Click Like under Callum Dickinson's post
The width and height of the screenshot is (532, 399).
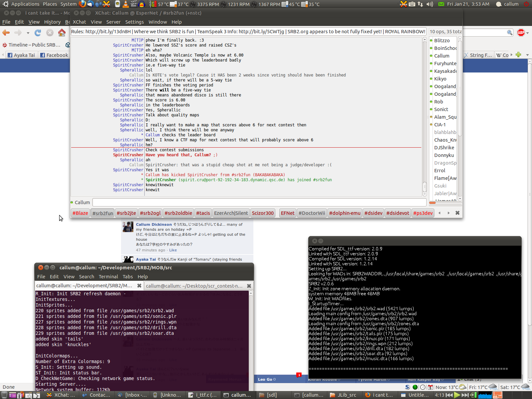point(173,250)
